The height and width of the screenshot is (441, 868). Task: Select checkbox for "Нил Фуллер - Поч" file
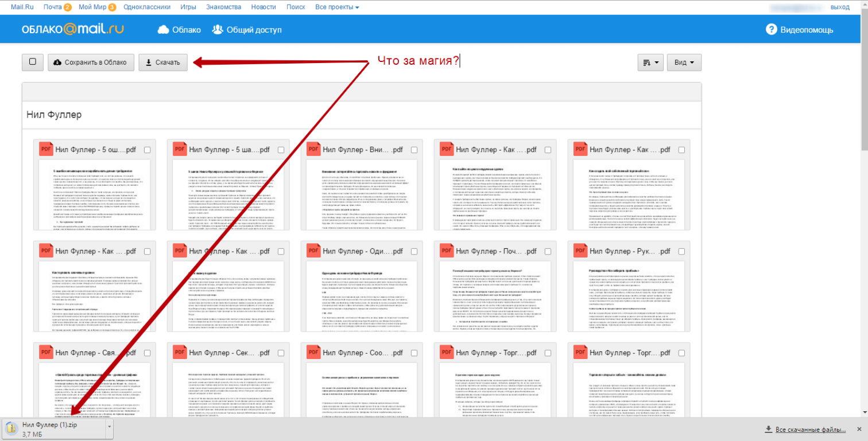point(548,251)
